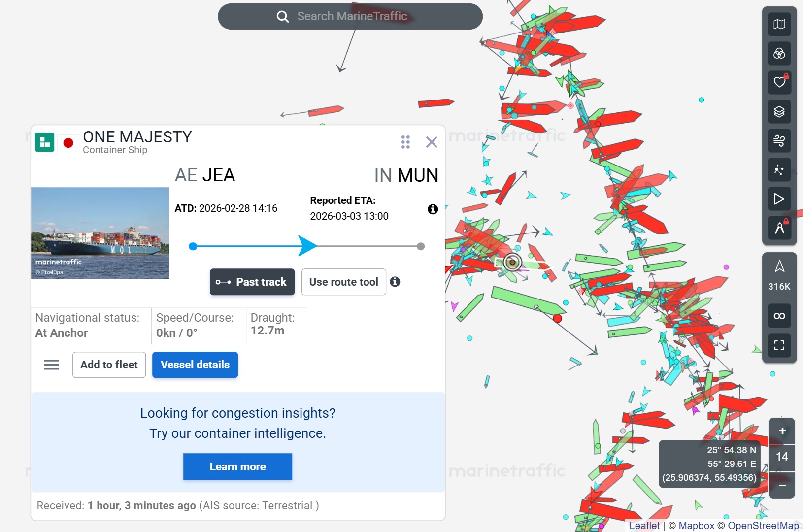Toggle fullscreen map view
The image size is (803, 532).
click(x=779, y=345)
